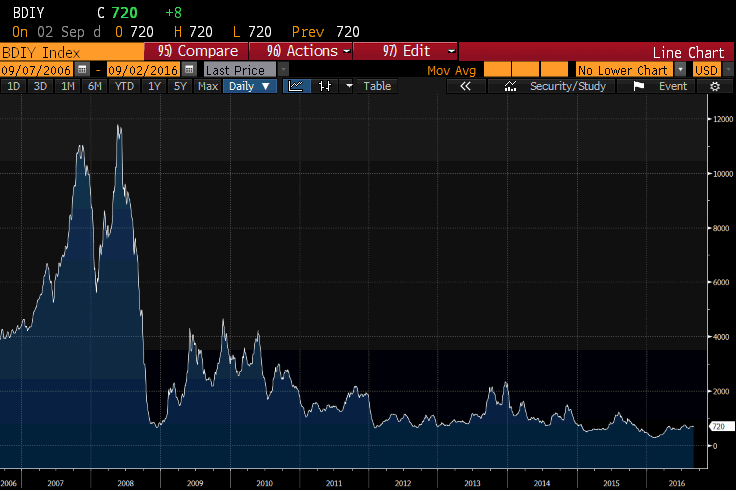Screen dimensions: 736x490
Task: Click the 12000 y-axis label
Action: [723, 119]
